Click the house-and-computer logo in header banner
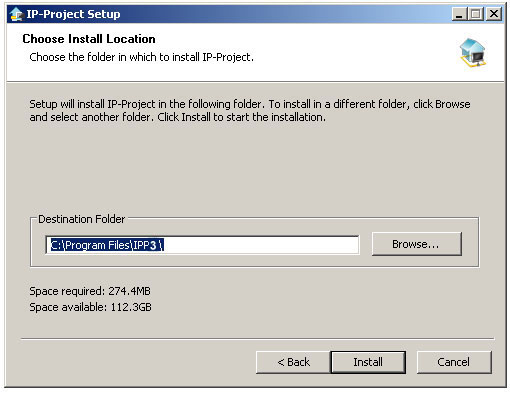 coord(473,52)
